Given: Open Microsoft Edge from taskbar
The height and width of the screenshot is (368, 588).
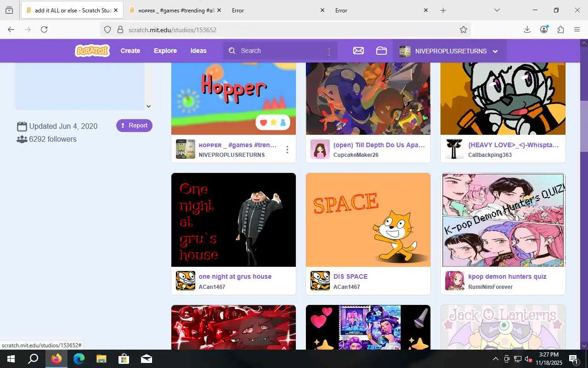Looking at the screenshot, I should tap(79, 359).
